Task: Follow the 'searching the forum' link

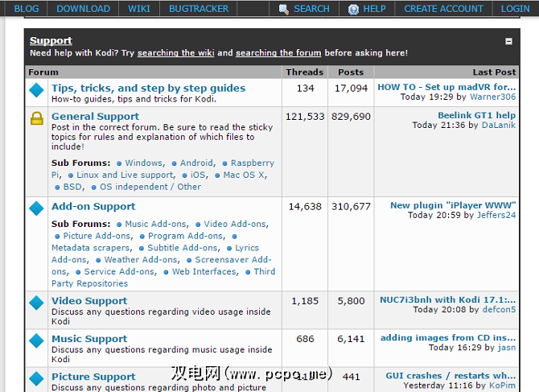Action: pos(278,53)
